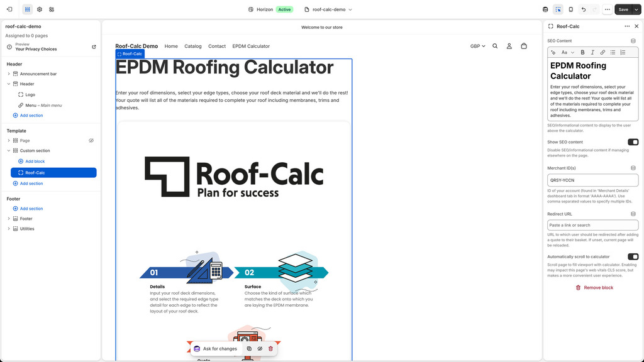The width and height of the screenshot is (644, 362).
Task: Click Add section under Footer
Action: pos(28,209)
